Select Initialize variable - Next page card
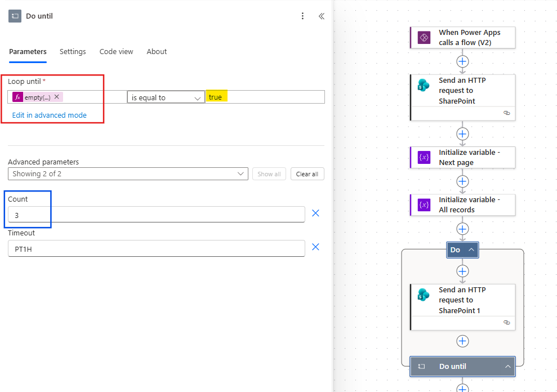Image resolution: width=557 pixels, height=392 pixels. (x=462, y=158)
